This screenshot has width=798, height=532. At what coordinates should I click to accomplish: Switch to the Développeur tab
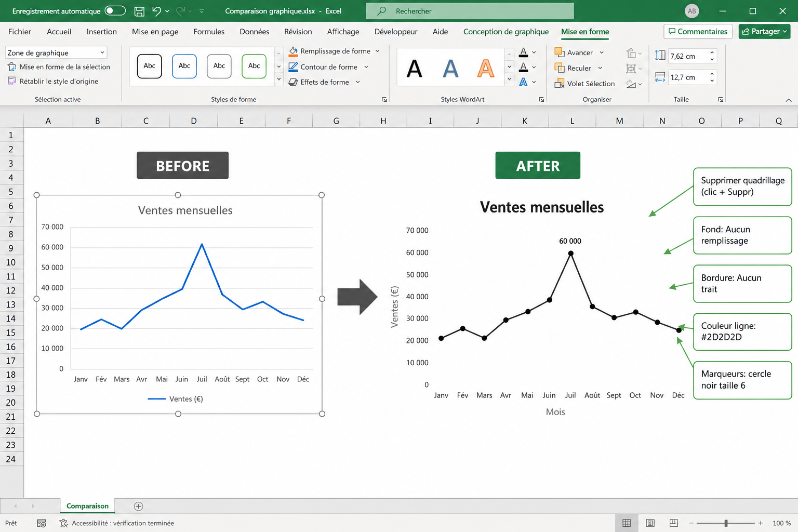pos(396,32)
